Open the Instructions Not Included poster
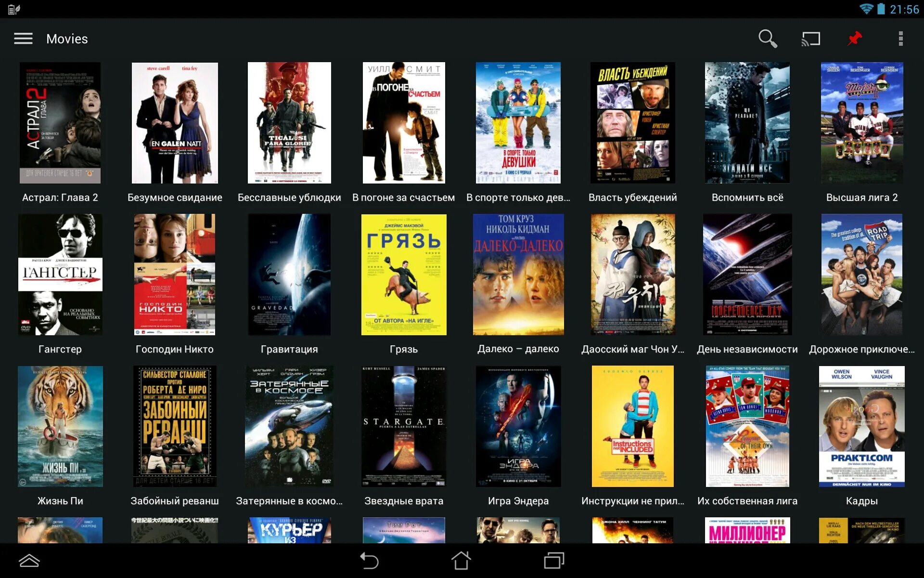The image size is (924, 578). pos(633,426)
